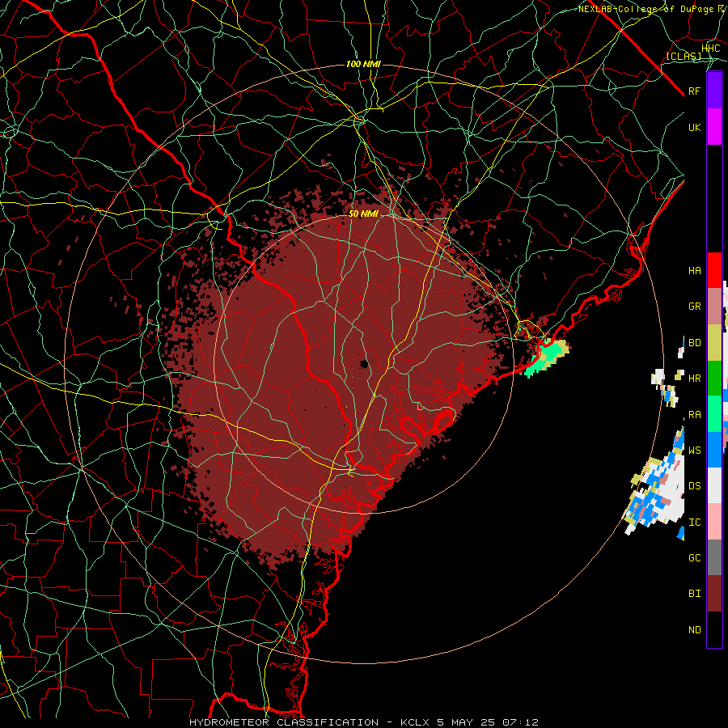The image size is (728, 728).
Task: Click the WS legend label
Action: point(695,450)
